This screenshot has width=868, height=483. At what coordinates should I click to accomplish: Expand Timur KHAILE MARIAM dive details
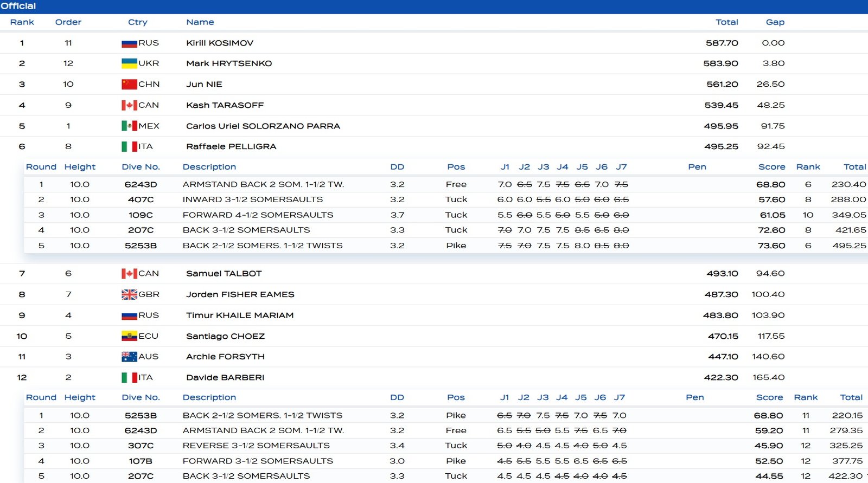[x=434, y=315]
